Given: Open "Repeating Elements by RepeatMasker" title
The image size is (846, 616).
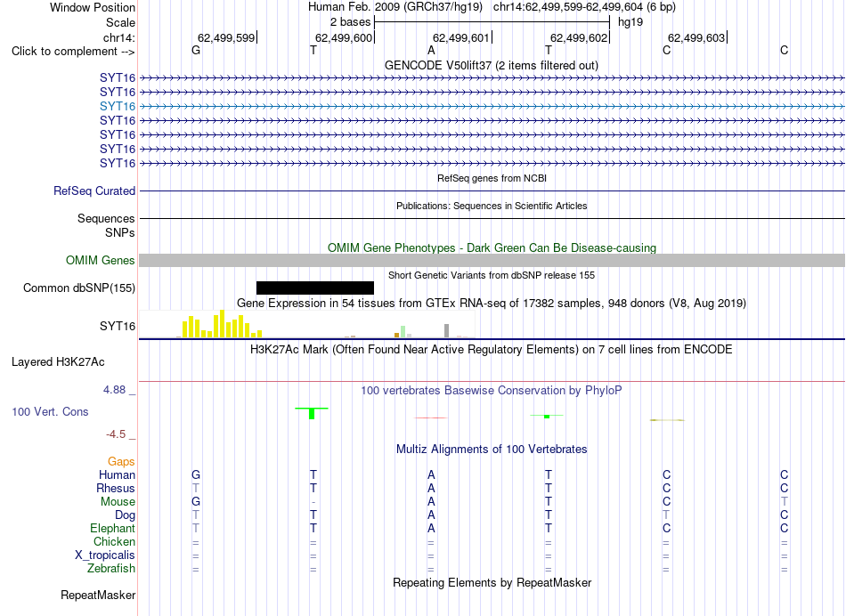Looking at the screenshot, I should click(492, 582).
